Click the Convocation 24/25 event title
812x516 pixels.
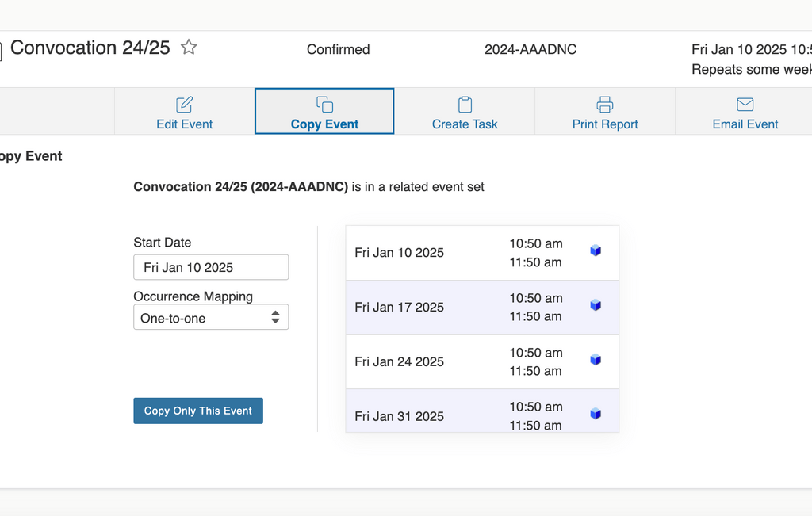pos(90,48)
